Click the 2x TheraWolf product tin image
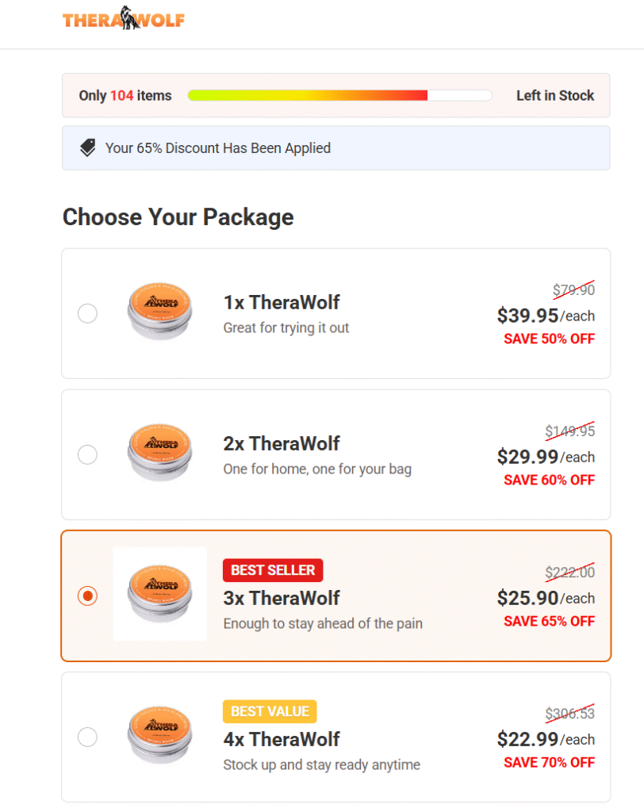Screen dimensions: 644x812 pyautogui.click(x=159, y=454)
